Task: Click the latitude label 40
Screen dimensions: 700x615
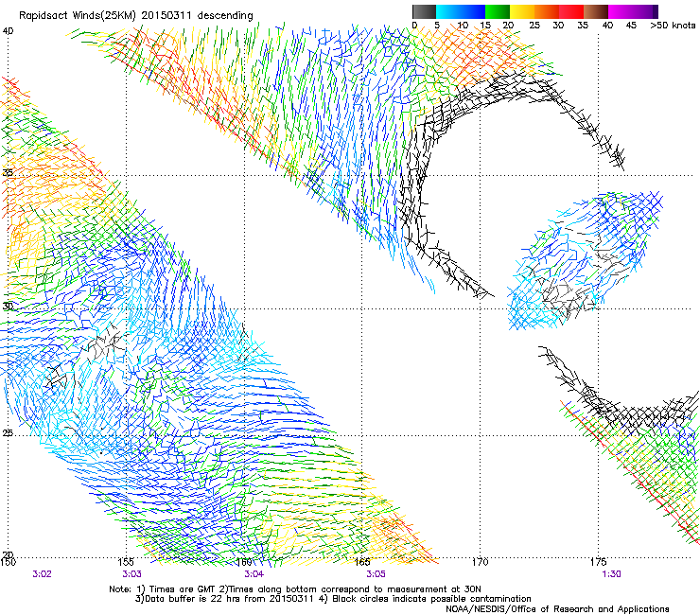Action: (8, 31)
